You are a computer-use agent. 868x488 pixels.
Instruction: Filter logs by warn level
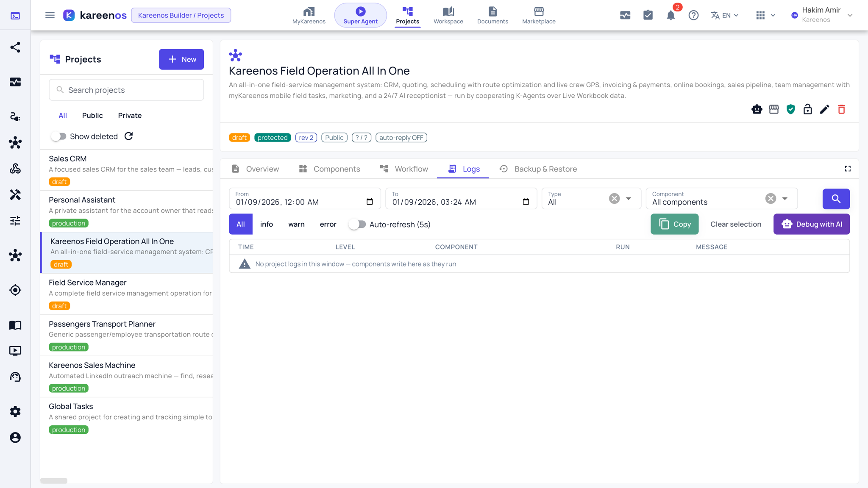coord(296,224)
